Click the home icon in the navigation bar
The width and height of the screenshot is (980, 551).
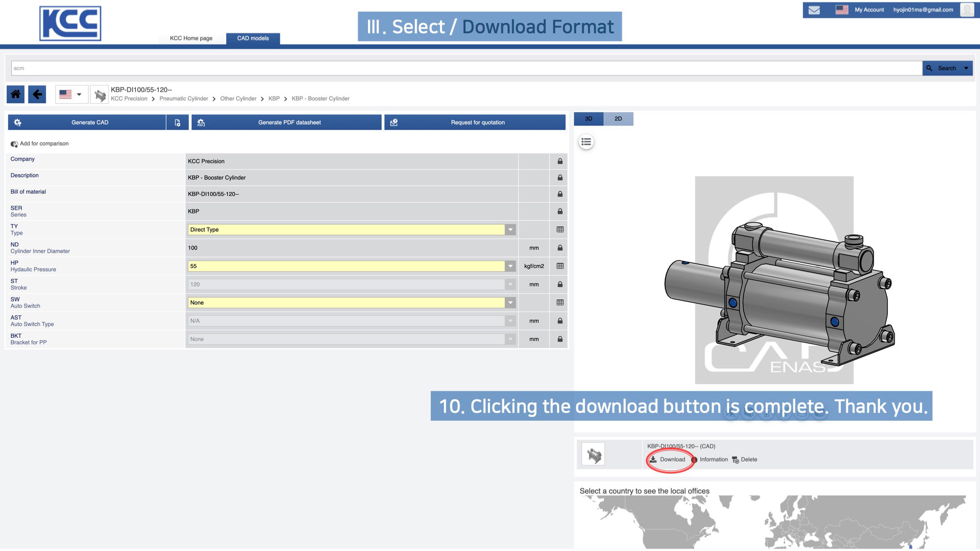15,94
